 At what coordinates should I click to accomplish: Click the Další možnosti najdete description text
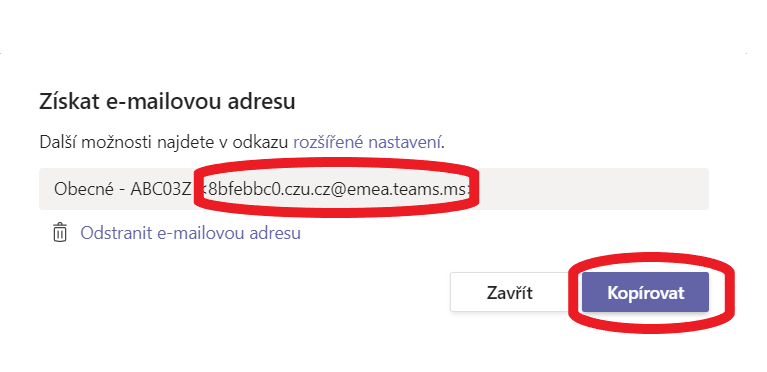pyautogui.click(x=164, y=142)
